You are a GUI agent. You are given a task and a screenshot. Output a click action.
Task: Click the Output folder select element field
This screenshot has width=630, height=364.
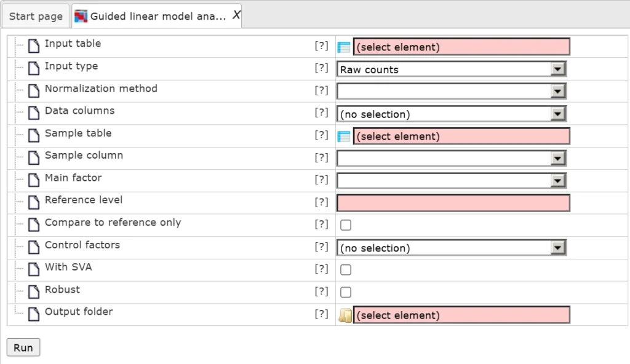click(x=461, y=315)
